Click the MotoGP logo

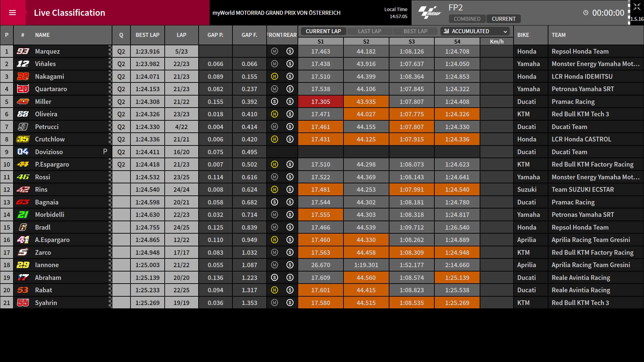click(430, 13)
